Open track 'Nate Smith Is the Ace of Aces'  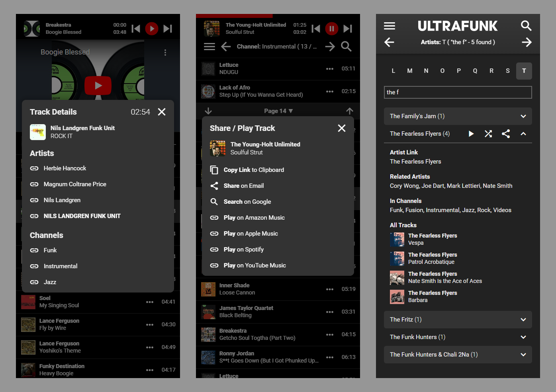(x=445, y=281)
